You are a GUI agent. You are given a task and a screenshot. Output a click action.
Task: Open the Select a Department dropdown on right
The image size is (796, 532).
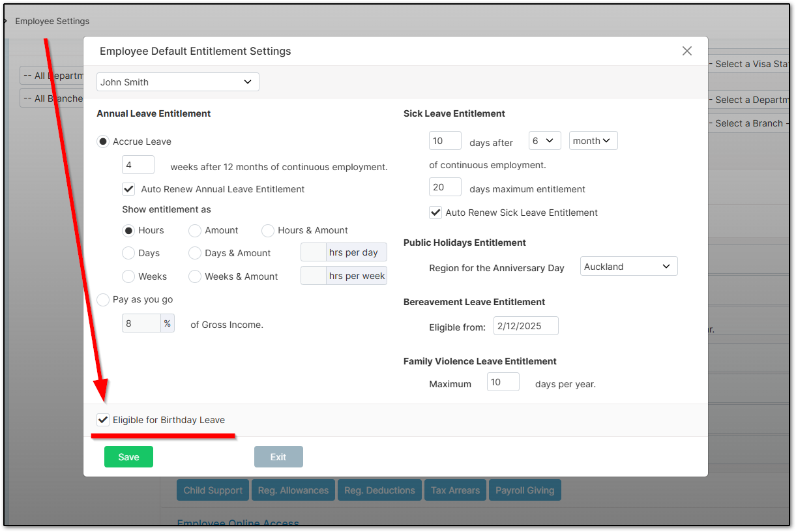click(x=748, y=100)
